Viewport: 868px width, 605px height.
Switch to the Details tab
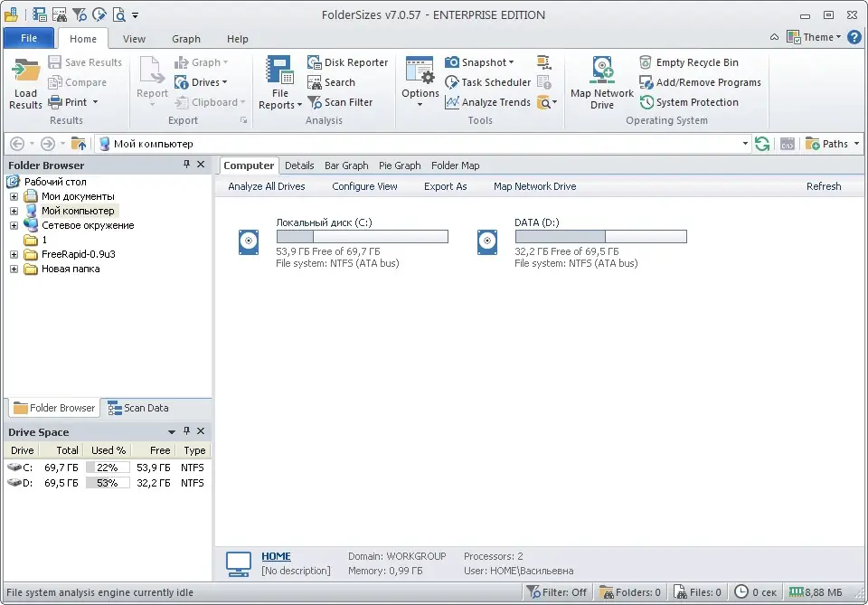(299, 165)
